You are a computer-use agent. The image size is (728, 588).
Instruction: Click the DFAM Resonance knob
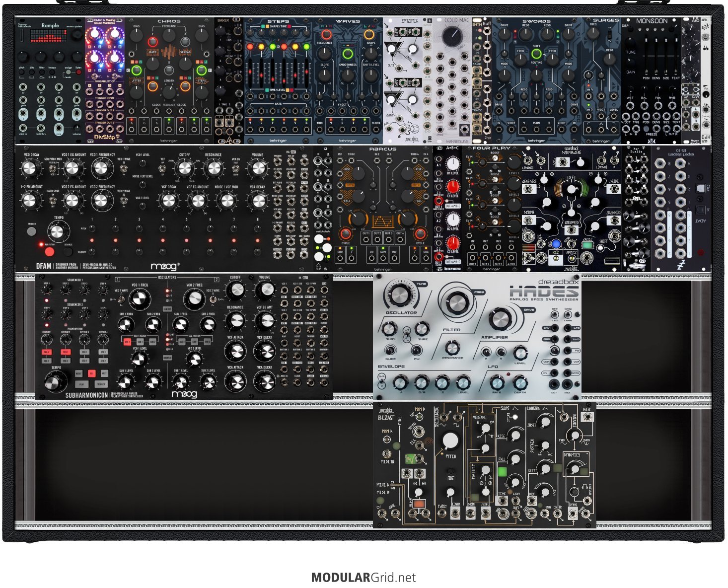213,169
